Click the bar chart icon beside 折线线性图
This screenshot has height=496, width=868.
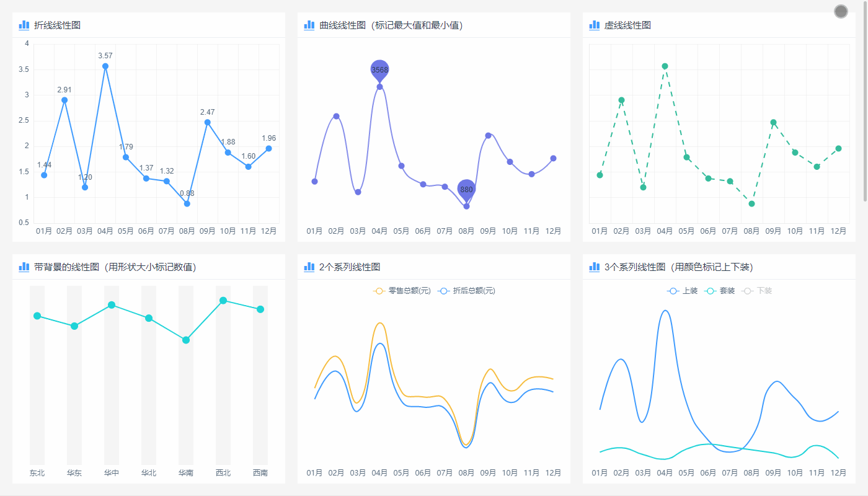tap(24, 25)
